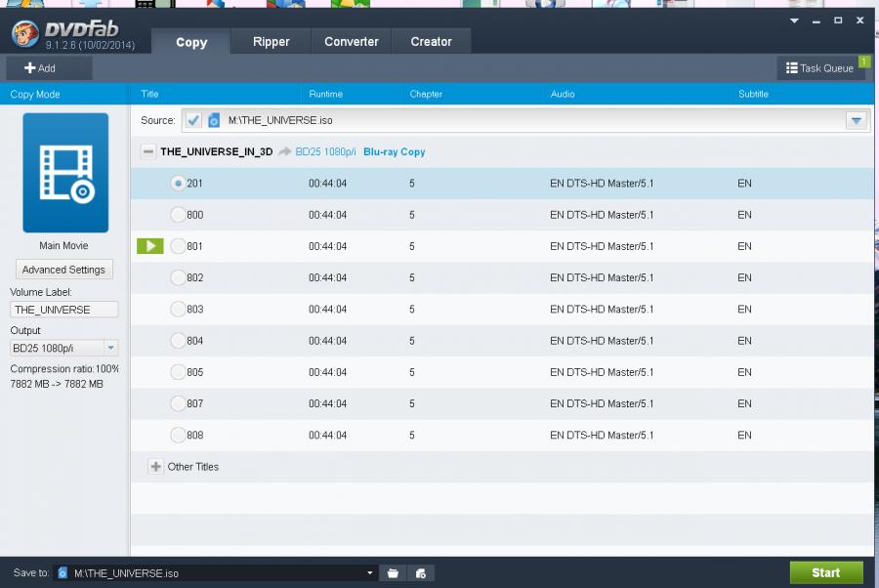Click the disc icon beside the source path

[x=214, y=121]
